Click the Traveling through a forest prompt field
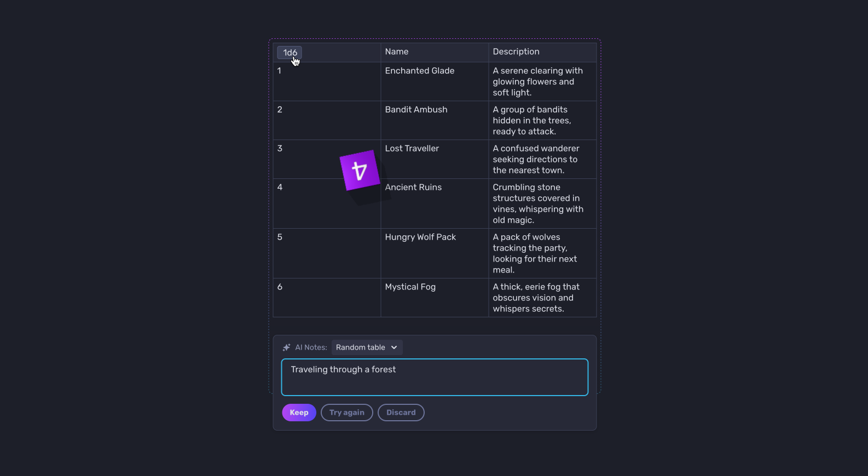Viewport: 868px width, 476px height. coord(435,377)
